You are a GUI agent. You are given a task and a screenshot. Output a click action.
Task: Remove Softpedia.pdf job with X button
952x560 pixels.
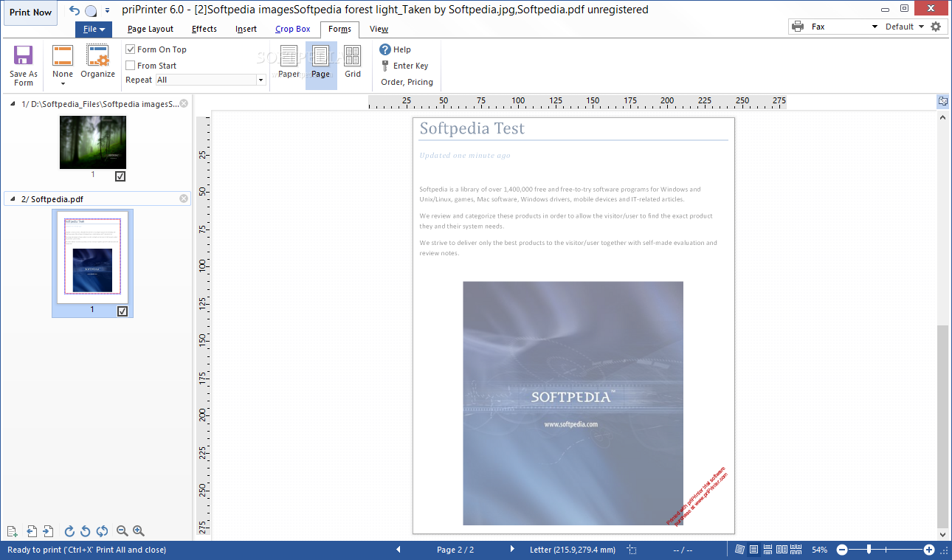click(184, 198)
